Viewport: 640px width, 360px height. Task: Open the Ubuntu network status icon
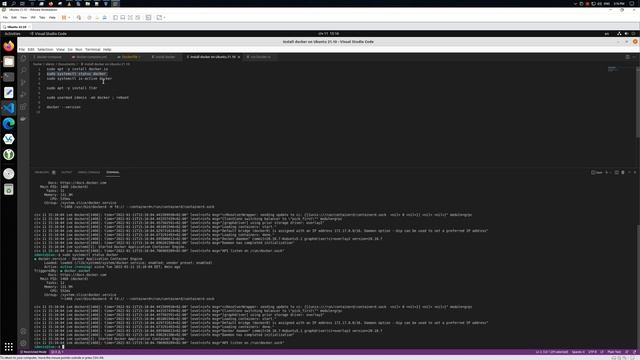(x=619, y=33)
